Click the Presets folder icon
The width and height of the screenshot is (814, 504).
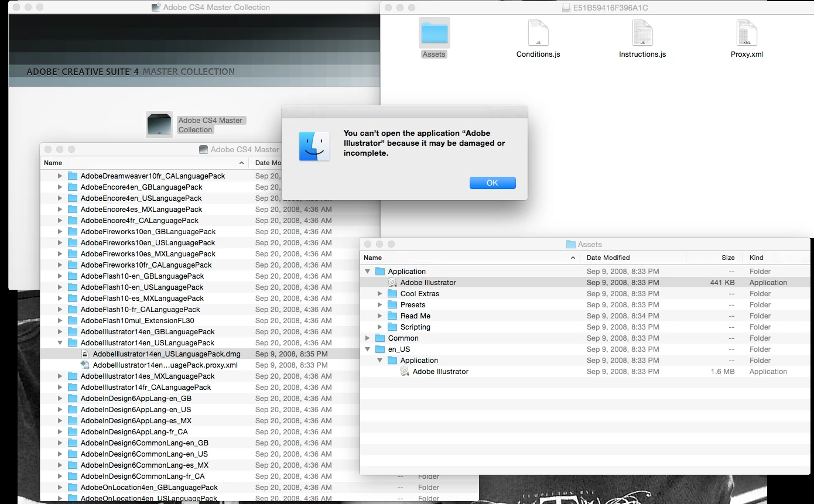pyautogui.click(x=392, y=305)
